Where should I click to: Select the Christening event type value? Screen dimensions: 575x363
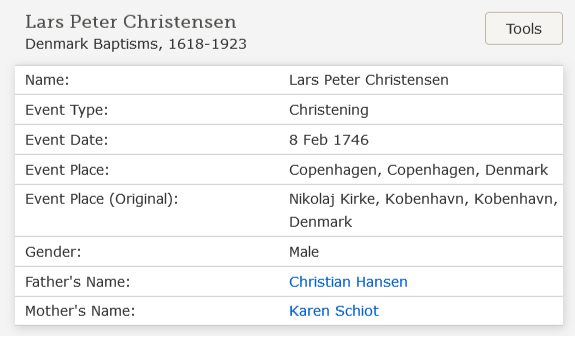[329, 110]
